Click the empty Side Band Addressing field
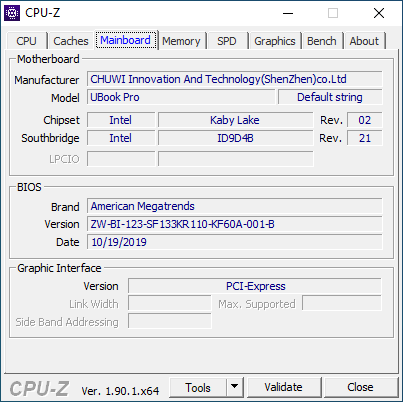The height and width of the screenshot is (402, 403). point(170,321)
